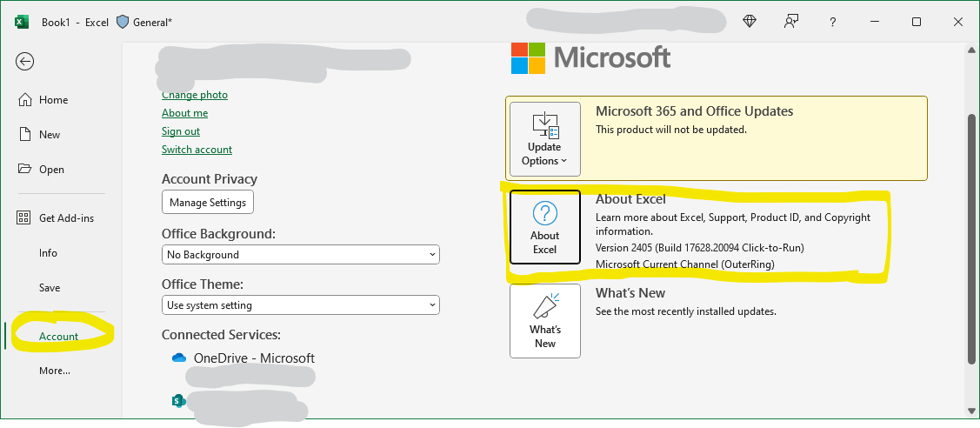This screenshot has width=980, height=428.
Task: Click the Account Privacy heading
Action: pyautogui.click(x=210, y=179)
